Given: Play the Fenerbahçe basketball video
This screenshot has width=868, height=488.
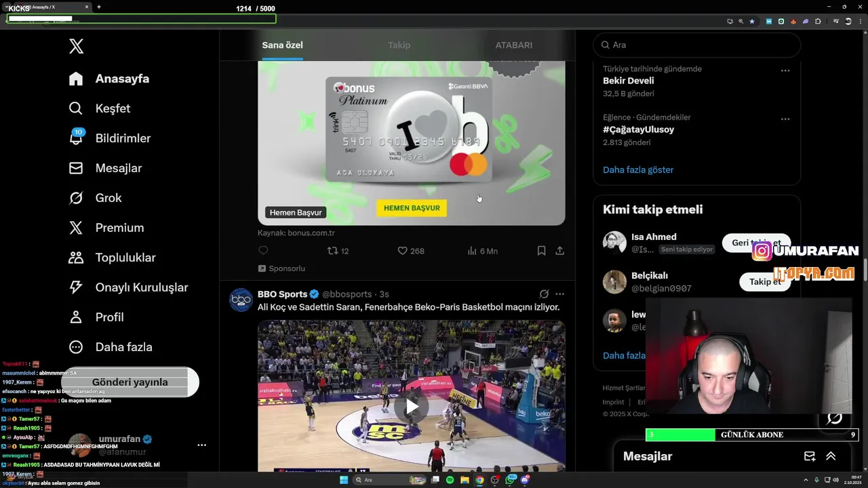Looking at the screenshot, I should [412, 407].
